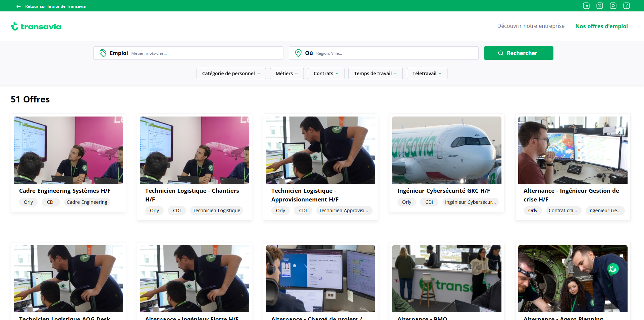Click CDI tag on Cadre Engineering Systèmes card

pyautogui.click(x=51, y=202)
